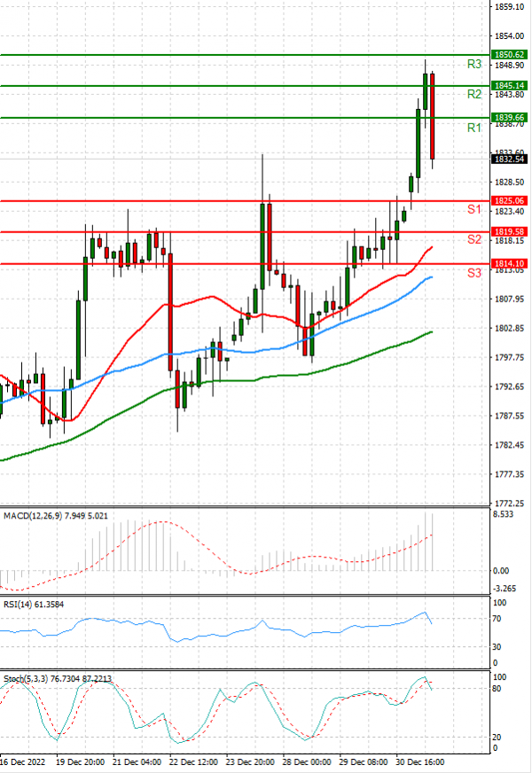Select the green R1 label on chart

click(x=473, y=129)
